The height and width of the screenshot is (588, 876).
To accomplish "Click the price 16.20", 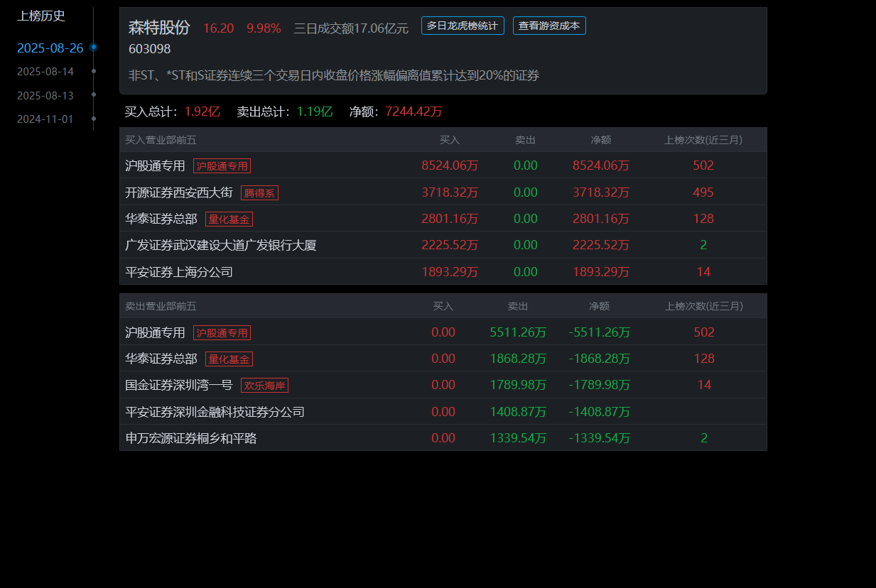I will [218, 28].
